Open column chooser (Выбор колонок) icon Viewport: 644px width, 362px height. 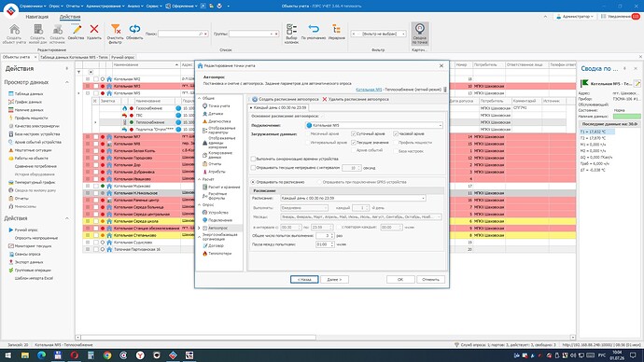coord(291,29)
